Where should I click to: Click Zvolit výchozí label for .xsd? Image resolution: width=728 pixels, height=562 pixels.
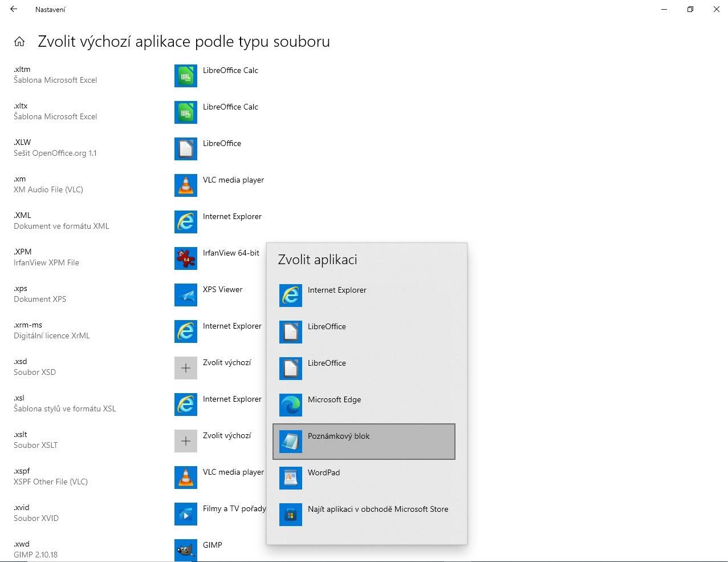(227, 362)
